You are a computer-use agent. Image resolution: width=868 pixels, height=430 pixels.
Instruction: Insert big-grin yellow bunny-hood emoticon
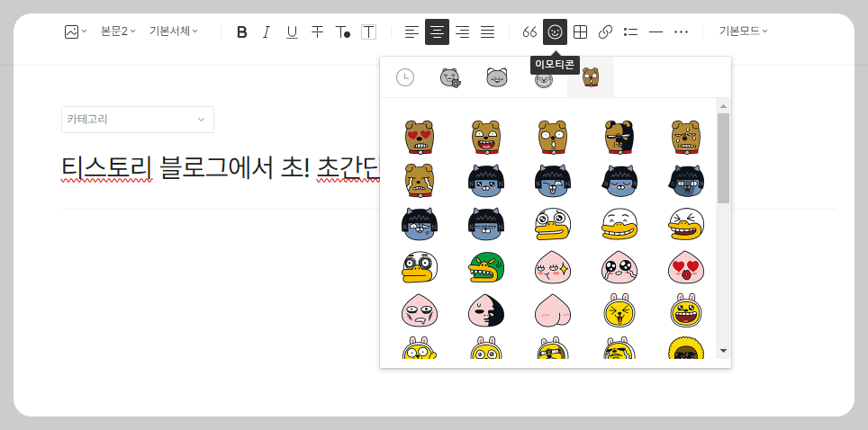coord(686,310)
